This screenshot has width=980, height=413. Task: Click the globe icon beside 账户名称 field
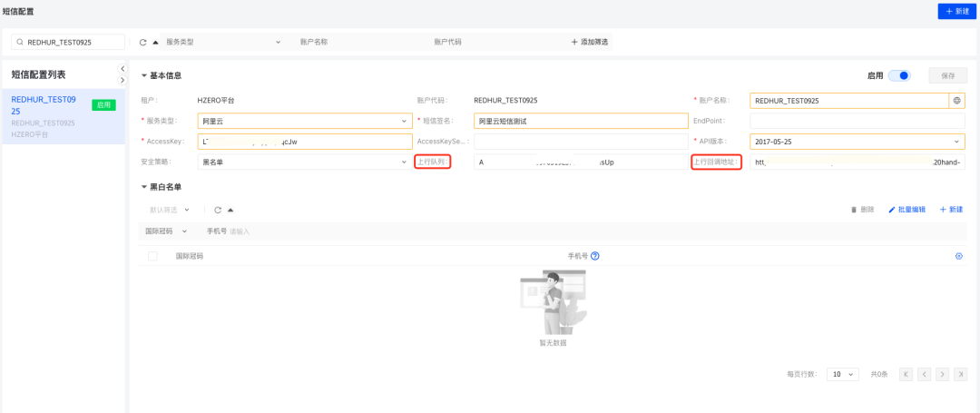point(956,101)
